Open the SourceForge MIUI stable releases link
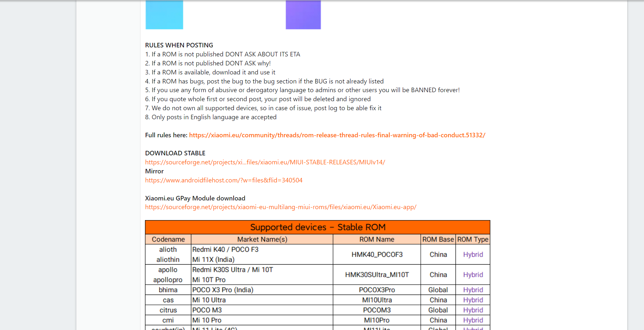The width and height of the screenshot is (644, 330). [x=265, y=162]
